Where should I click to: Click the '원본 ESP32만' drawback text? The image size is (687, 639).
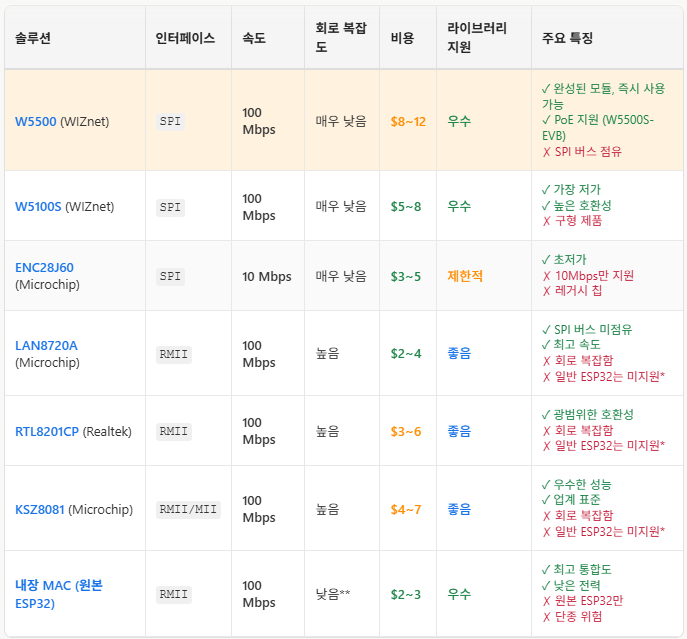(589, 600)
